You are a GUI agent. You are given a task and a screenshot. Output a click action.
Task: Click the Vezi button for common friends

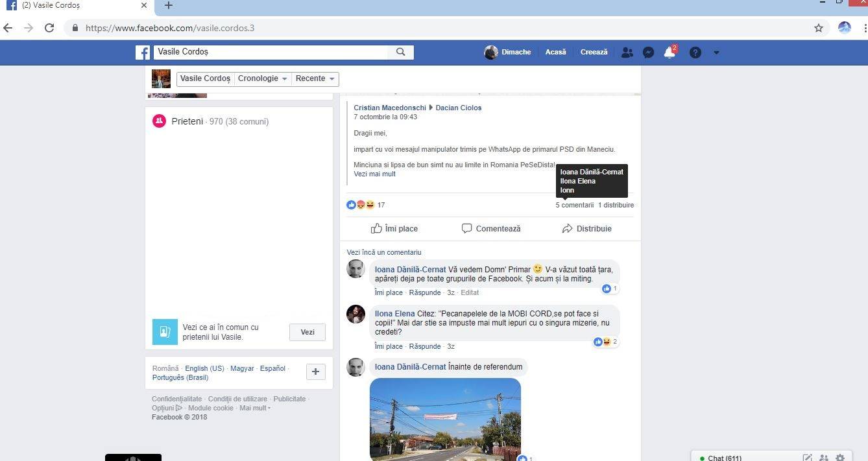[307, 332]
